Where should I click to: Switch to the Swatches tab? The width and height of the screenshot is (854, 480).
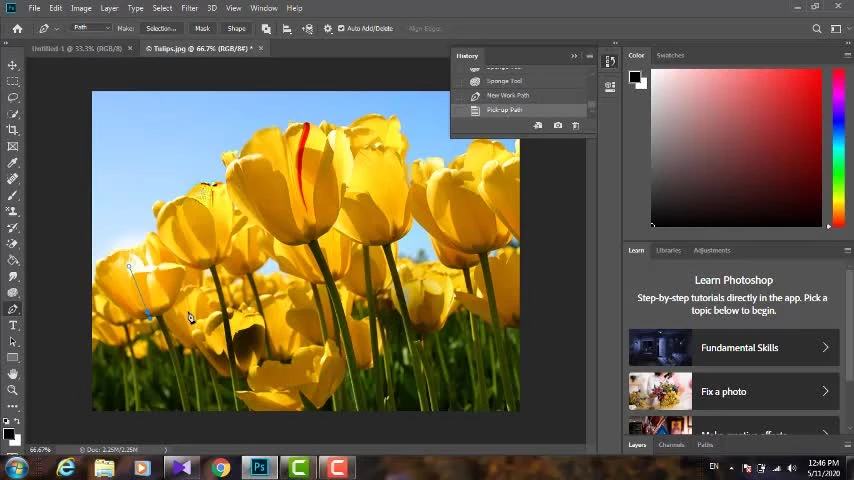[x=670, y=55]
